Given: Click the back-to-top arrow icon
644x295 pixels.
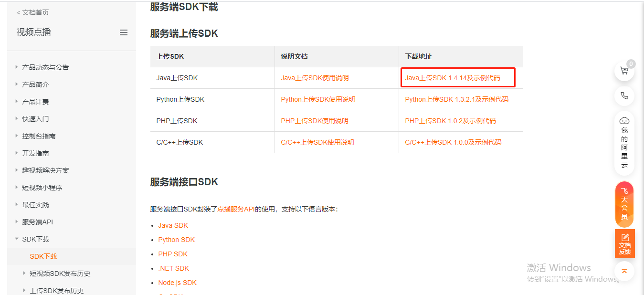Looking at the screenshot, I should (x=624, y=271).
